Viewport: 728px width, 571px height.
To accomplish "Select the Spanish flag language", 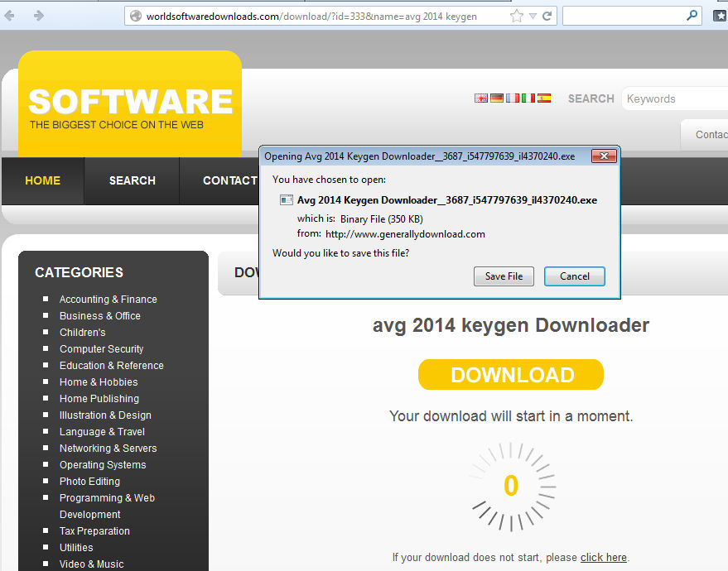I will tap(544, 98).
